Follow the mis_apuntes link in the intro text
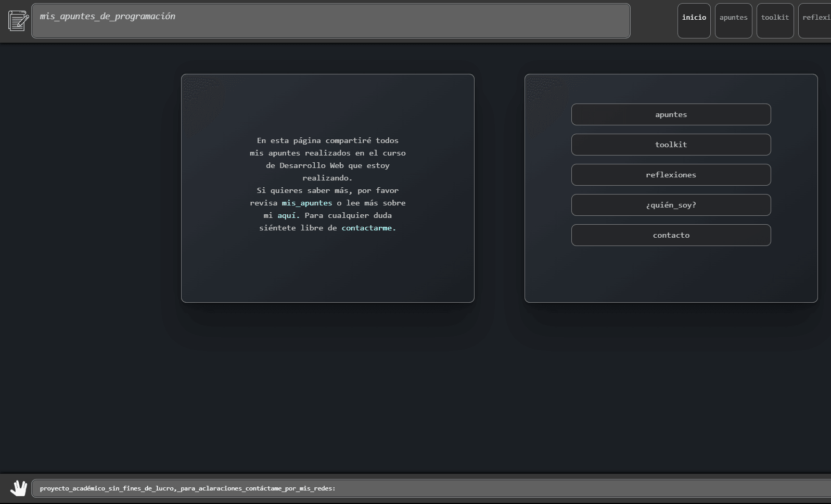The width and height of the screenshot is (831, 504). (306, 203)
